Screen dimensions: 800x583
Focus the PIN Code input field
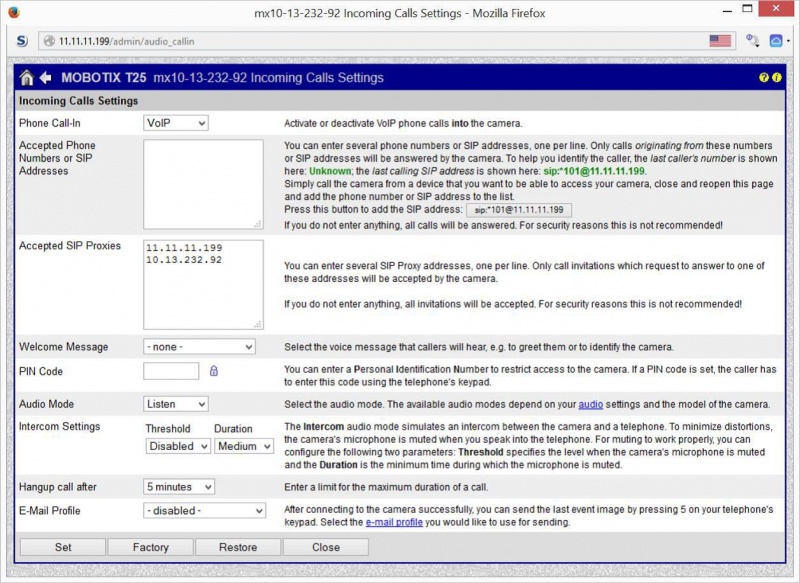point(171,371)
